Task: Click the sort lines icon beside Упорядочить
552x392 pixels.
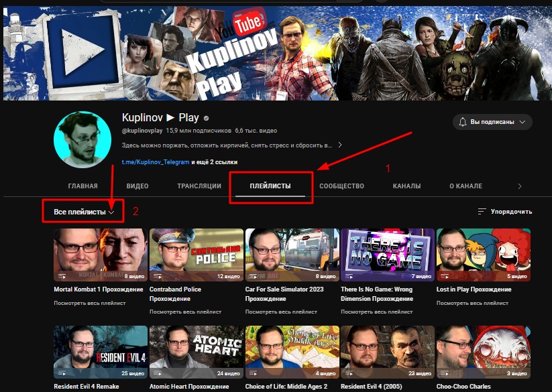Action: [x=482, y=212]
